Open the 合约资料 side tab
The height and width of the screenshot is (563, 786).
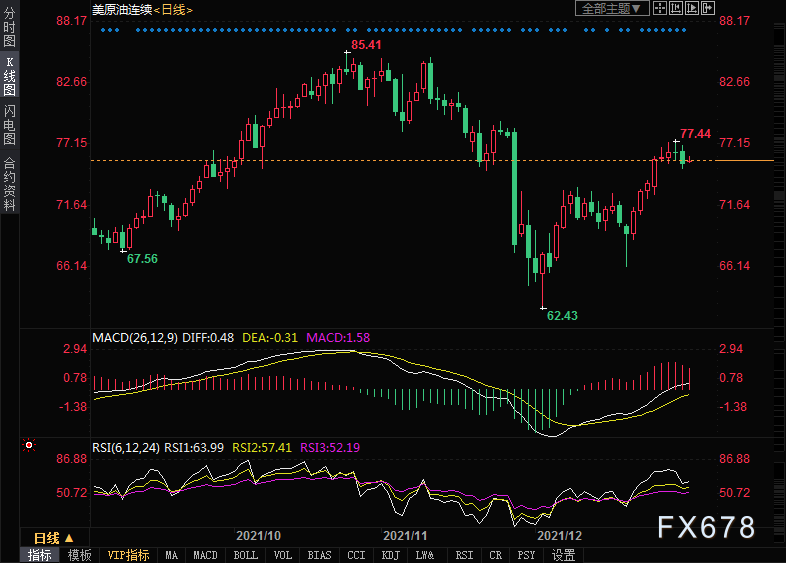(9, 184)
